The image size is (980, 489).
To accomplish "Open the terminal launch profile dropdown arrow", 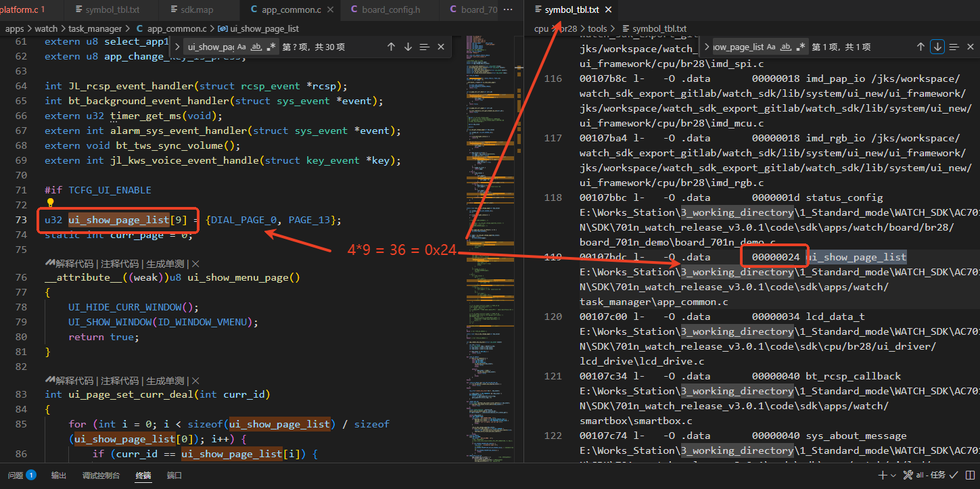I will (894, 475).
